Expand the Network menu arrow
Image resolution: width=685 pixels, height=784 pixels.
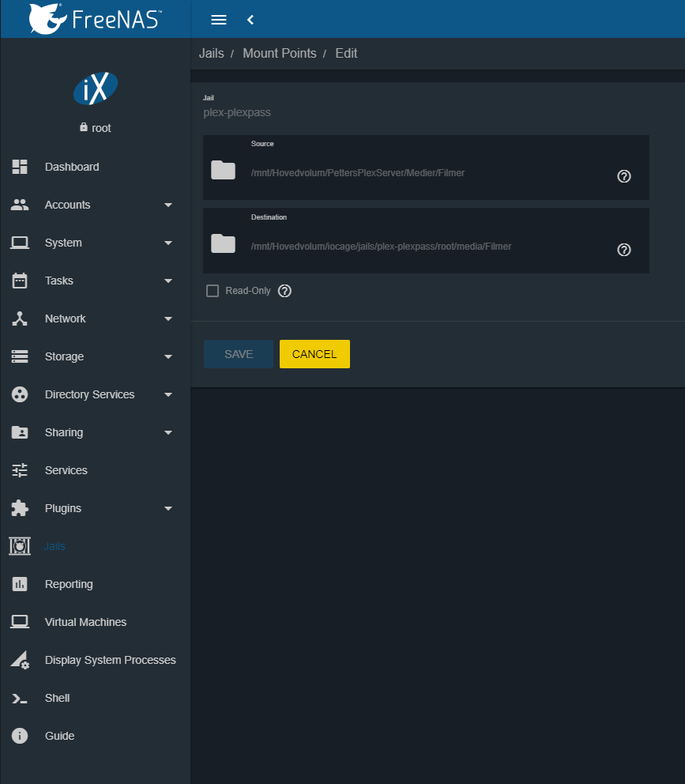(x=168, y=319)
